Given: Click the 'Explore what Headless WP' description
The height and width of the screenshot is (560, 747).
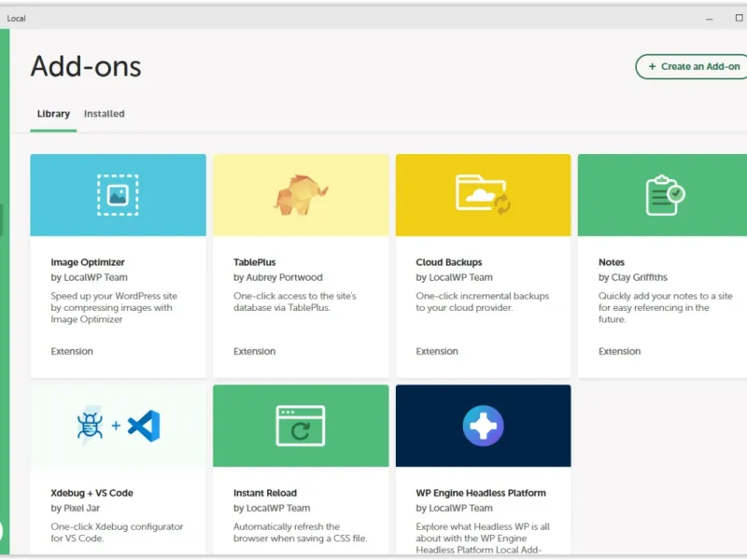Looking at the screenshot, I should click(x=483, y=539).
